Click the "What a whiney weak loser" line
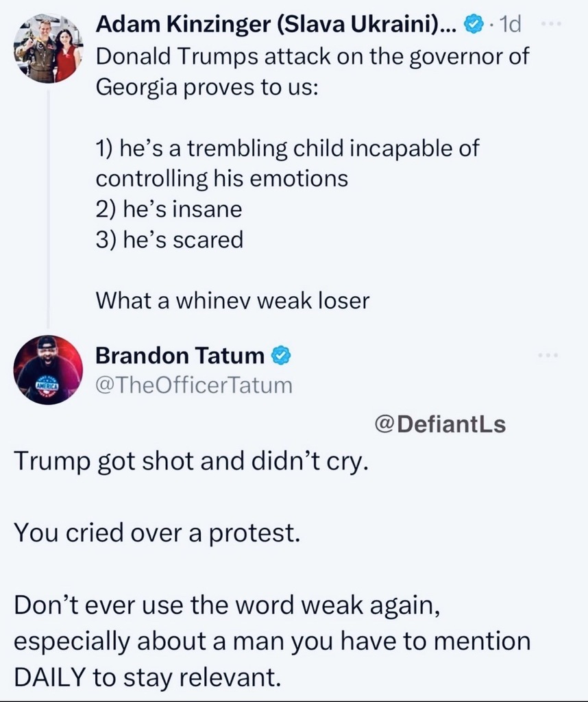 [232, 300]
